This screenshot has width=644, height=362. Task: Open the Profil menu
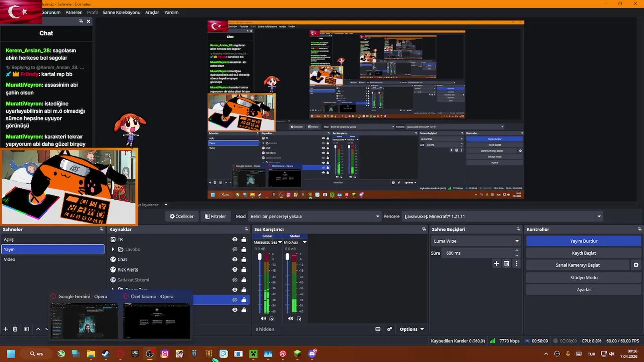(x=92, y=12)
